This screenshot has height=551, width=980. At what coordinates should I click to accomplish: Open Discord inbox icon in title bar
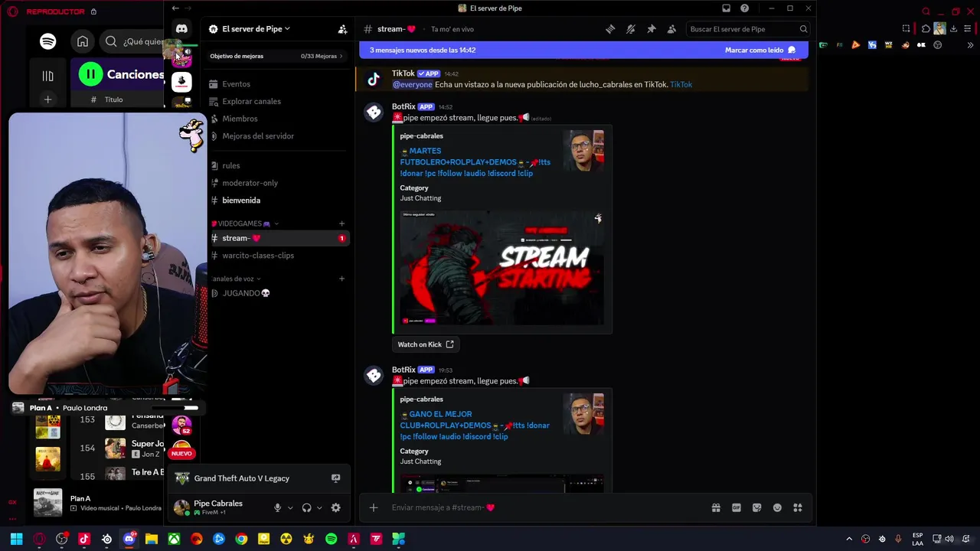click(726, 8)
